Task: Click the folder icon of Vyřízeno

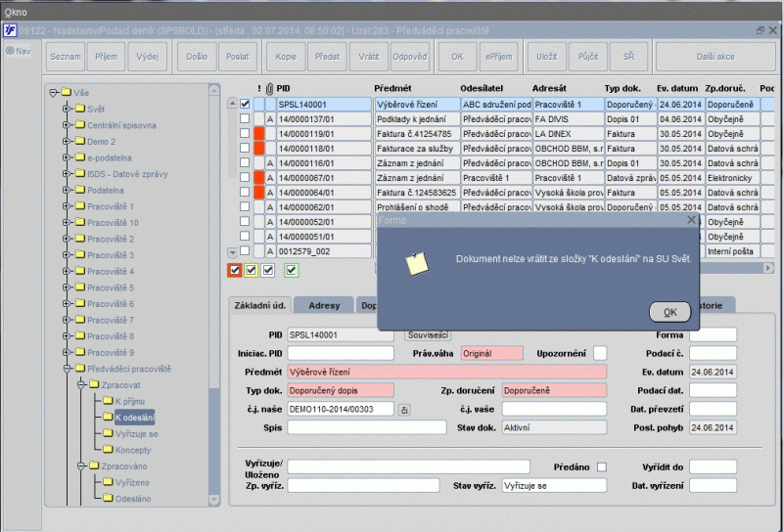Action: click(x=108, y=481)
